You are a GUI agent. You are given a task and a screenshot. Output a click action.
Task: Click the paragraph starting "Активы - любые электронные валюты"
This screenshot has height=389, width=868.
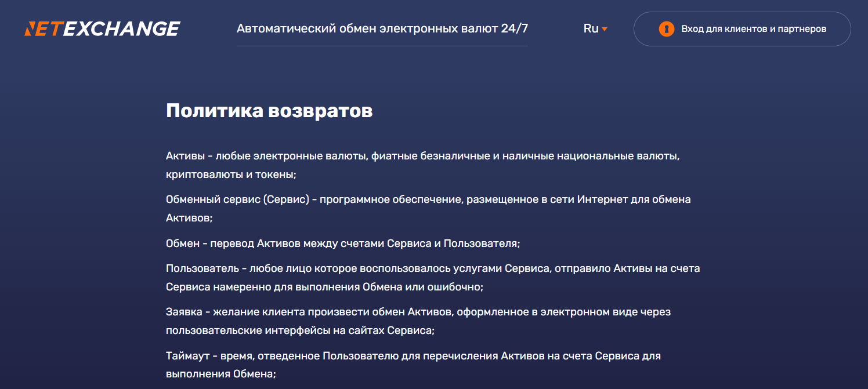422,165
